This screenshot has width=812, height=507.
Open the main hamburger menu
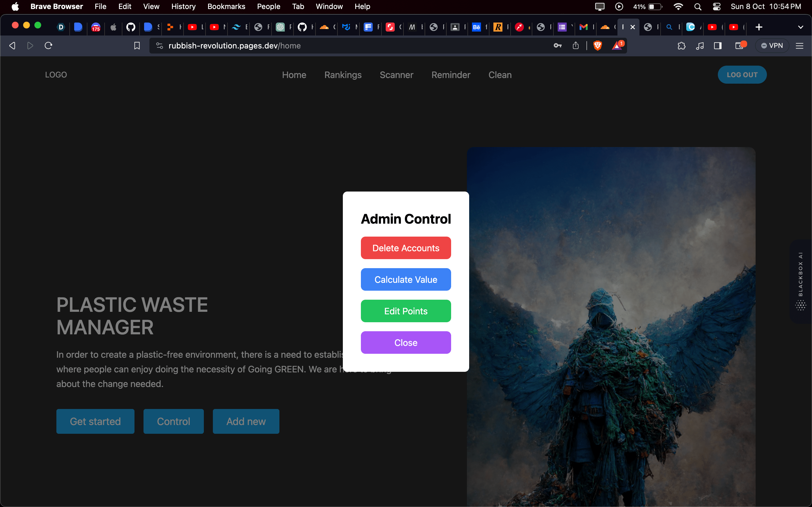pos(800,46)
